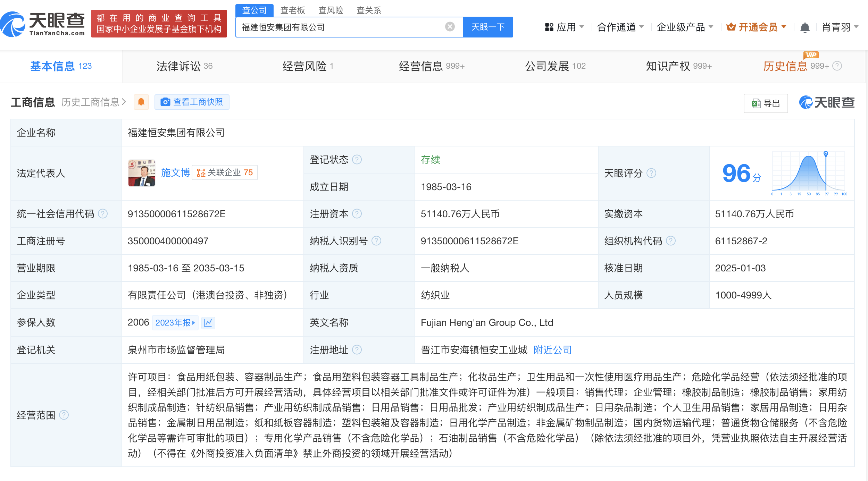Select the 查老板 search tab
The height and width of the screenshot is (481, 868).
point(293,10)
